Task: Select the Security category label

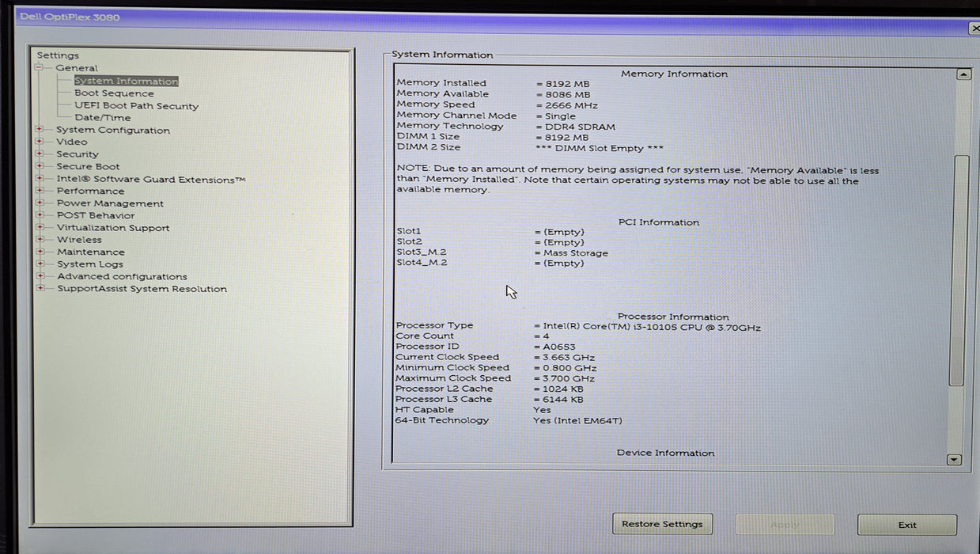Action: pos(78,154)
